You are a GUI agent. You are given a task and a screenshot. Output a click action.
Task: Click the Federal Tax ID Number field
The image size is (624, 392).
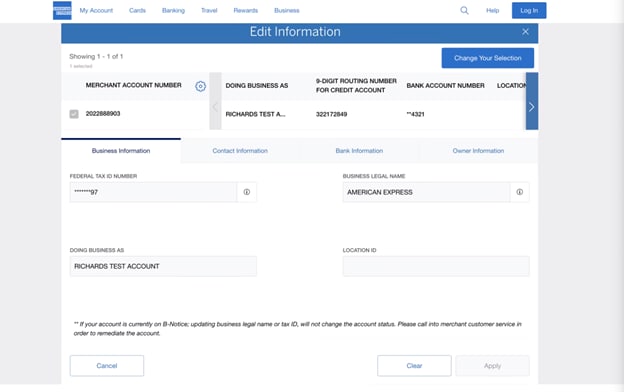[153, 192]
